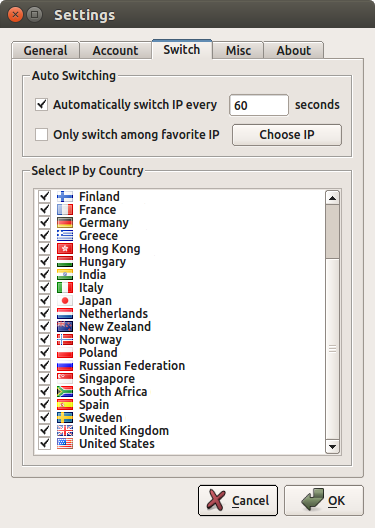375x528 pixels.
Task: Click the New Zealand flag icon
Action: 65,327
